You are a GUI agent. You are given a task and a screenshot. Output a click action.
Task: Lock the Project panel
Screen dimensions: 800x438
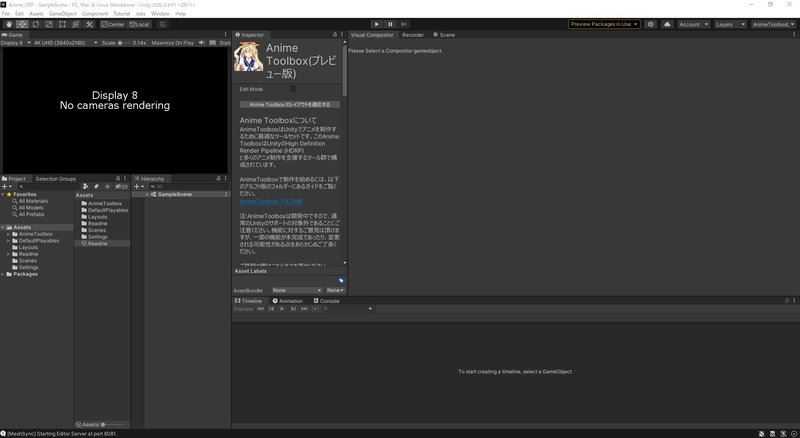pyautogui.click(x=118, y=179)
